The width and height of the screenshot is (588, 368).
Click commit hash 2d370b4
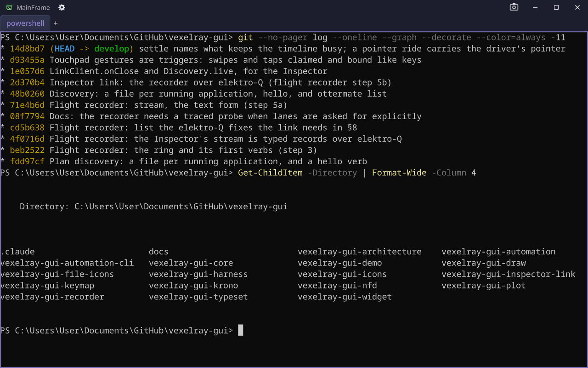[x=27, y=82]
